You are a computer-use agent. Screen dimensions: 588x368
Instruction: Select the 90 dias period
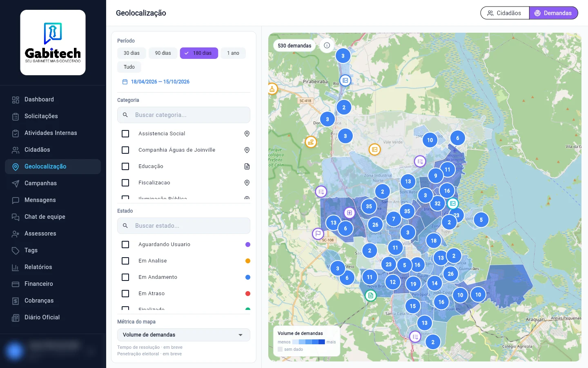pos(163,53)
